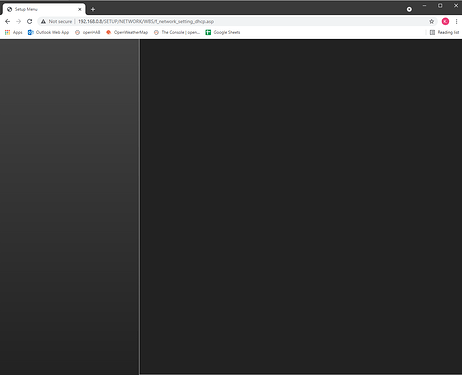This screenshot has height=375, width=462.
Task: Open the pink profile avatar
Action: click(x=445, y=21)
